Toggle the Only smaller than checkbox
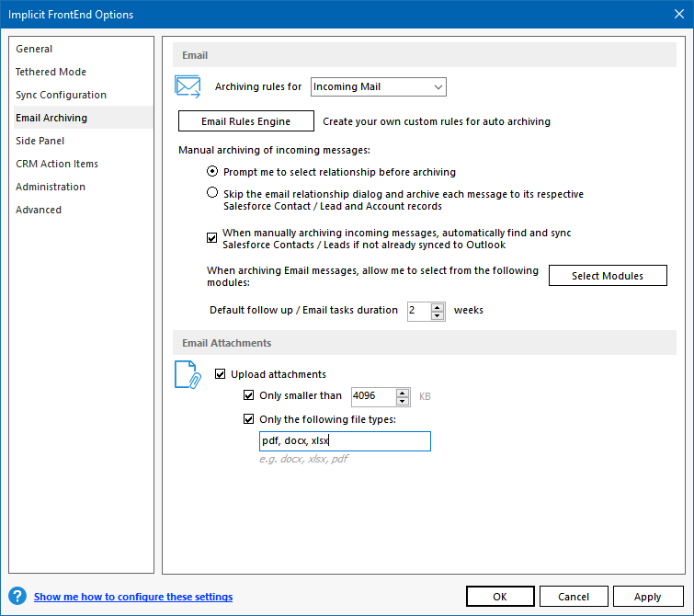The width and height of the screenshot is (694, 616). (x=248, y=396)
